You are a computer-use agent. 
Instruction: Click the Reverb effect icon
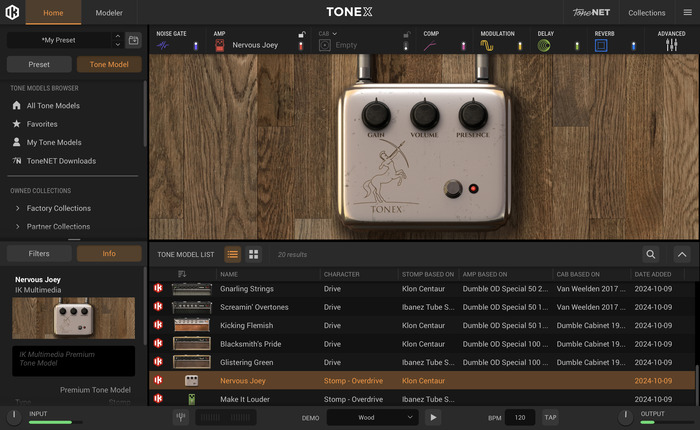[601, 46]
